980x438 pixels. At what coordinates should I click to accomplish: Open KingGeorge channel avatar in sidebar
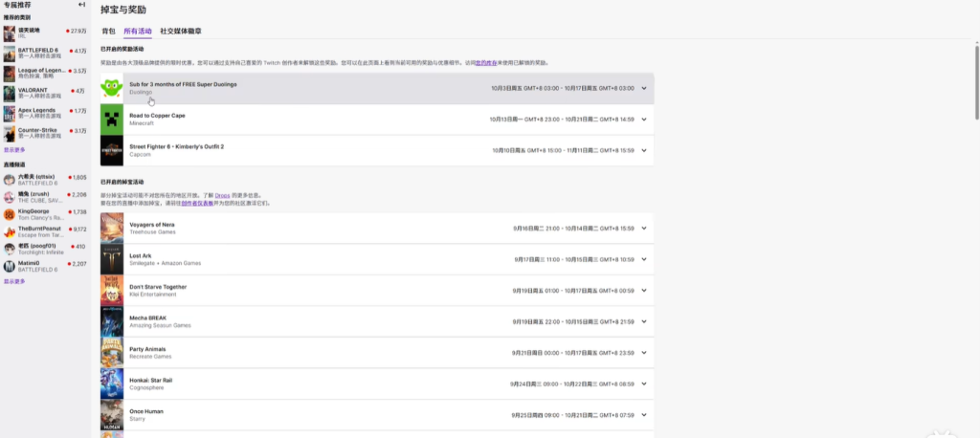pyautogui.click(x=9, y=214)
